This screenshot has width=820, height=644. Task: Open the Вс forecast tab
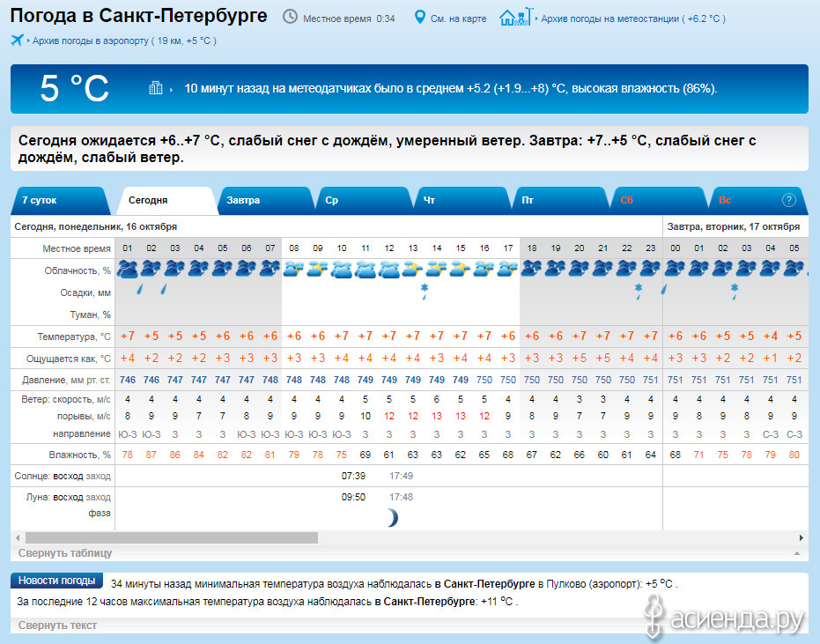click(x=757, y=200)
